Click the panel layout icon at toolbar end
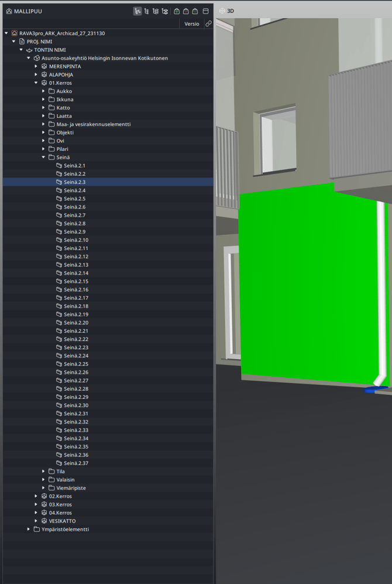 (206, 11)
